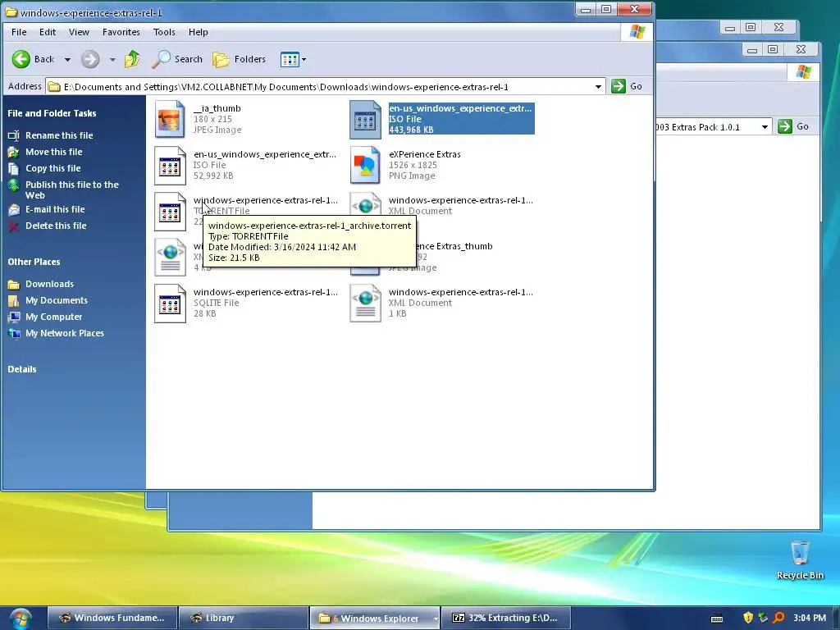
Task: Toggle the Folders pane
Action: pyautogui.click(x=239, y=59)
